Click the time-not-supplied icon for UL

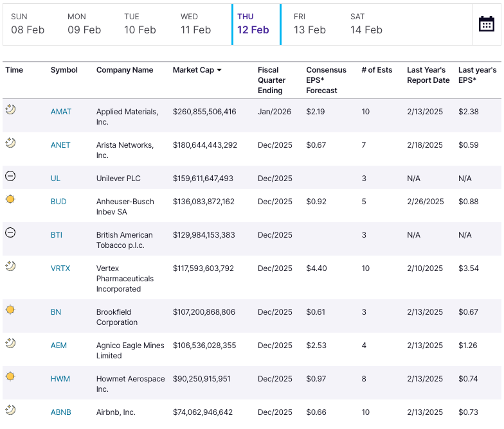(10, 177)
